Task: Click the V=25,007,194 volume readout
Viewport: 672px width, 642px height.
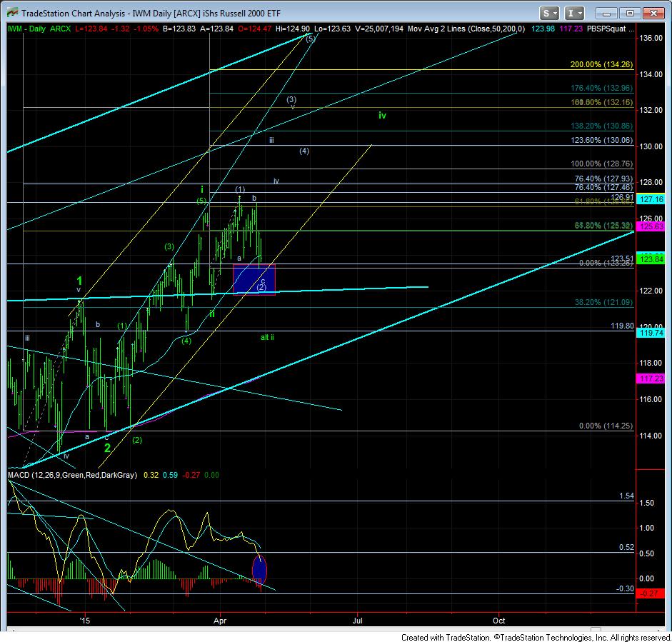Action: [379, 29]
